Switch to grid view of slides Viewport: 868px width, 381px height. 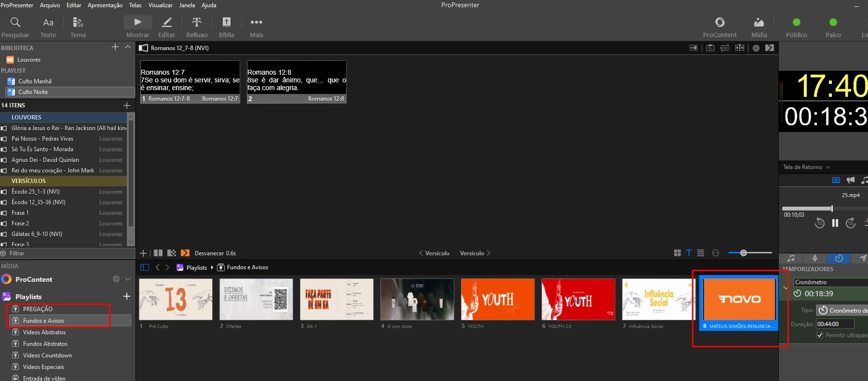(x=677, y=253)
